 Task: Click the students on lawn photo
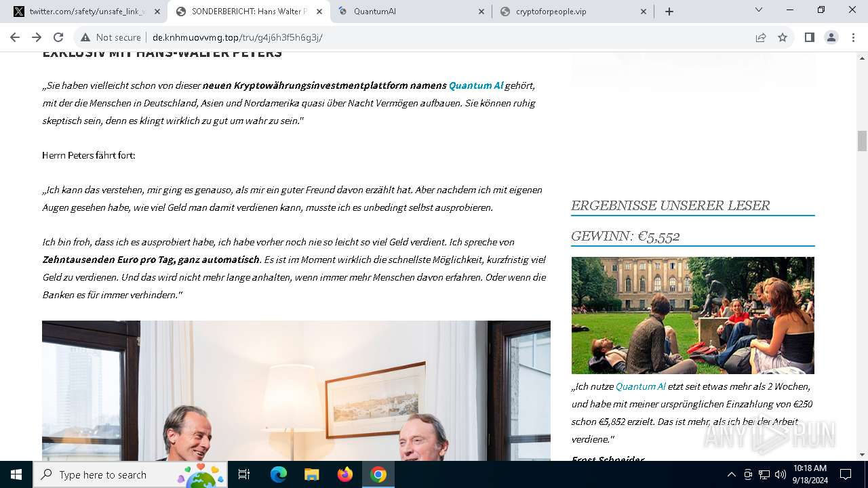point(692,315)
